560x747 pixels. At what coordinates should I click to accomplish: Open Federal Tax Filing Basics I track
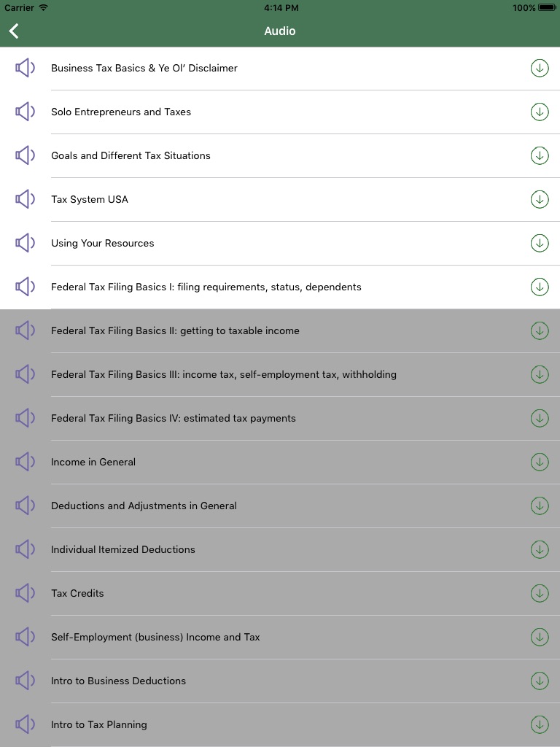206,287
